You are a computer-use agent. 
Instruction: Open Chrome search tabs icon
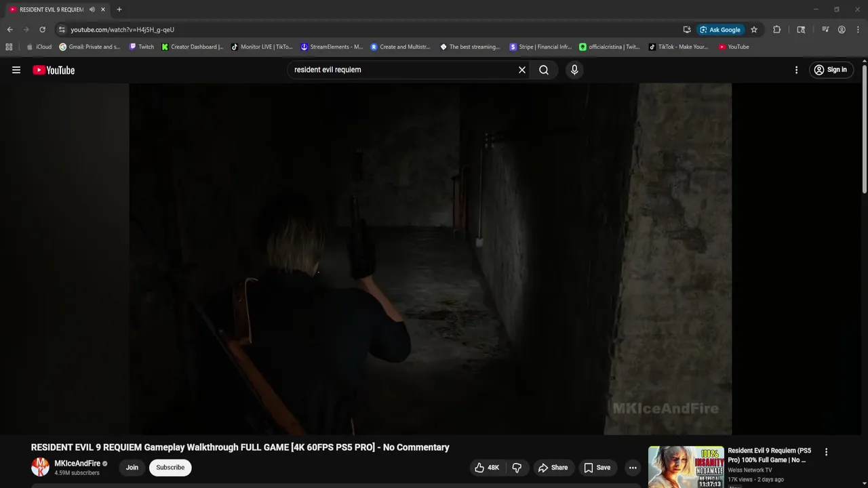[801, 30]
